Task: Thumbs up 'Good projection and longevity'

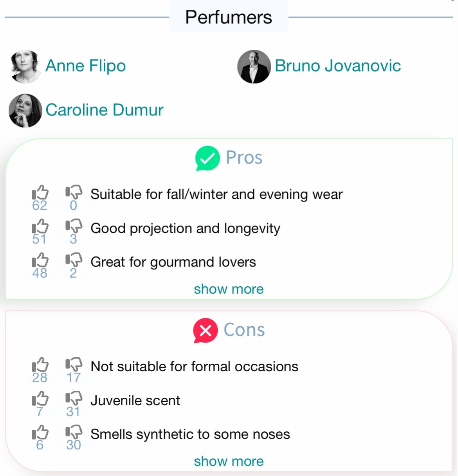Action: 40,226
